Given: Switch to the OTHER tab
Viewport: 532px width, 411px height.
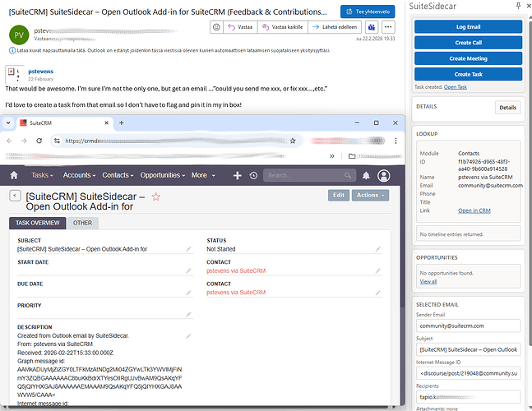Looking at the screenshot, I should [x=82, y=223].
